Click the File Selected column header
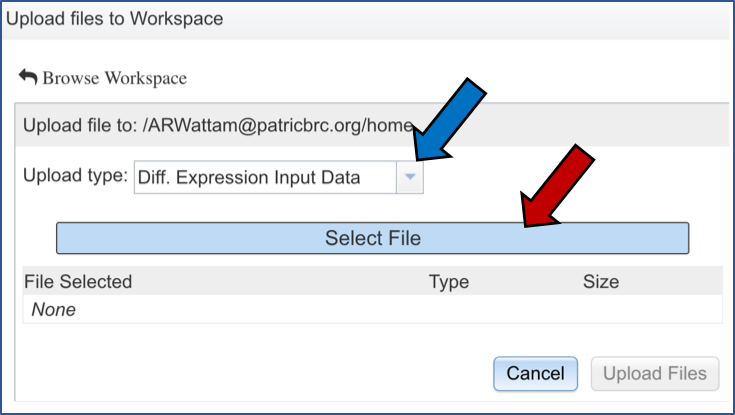735x415 pixels. pos(78,282)
